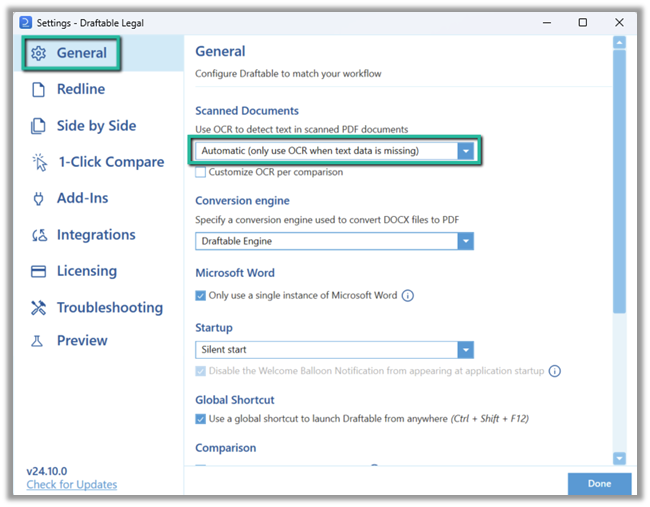Viewport: 650px width, 507px height.
Task: Open the Conversion engine Draftable Engine dropdown
Action: coord(334,241)
